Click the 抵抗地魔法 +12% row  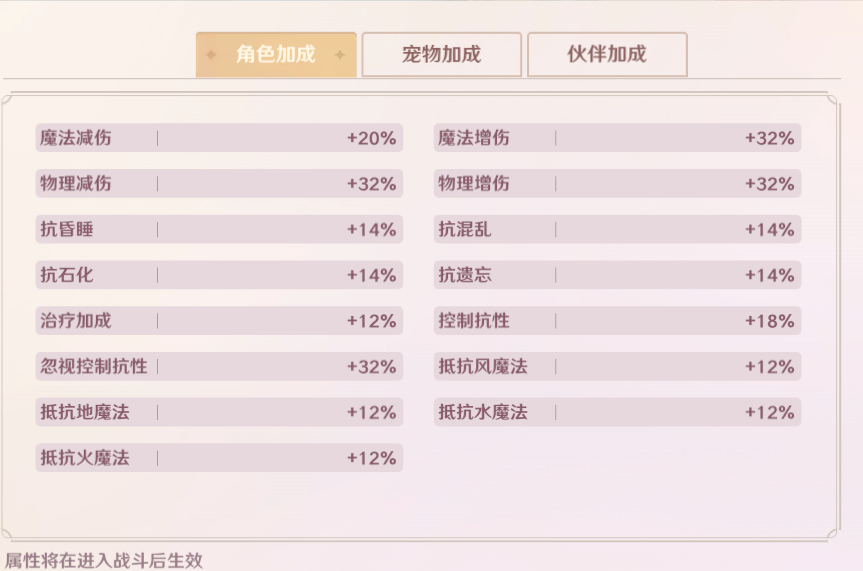coord(219,412)
